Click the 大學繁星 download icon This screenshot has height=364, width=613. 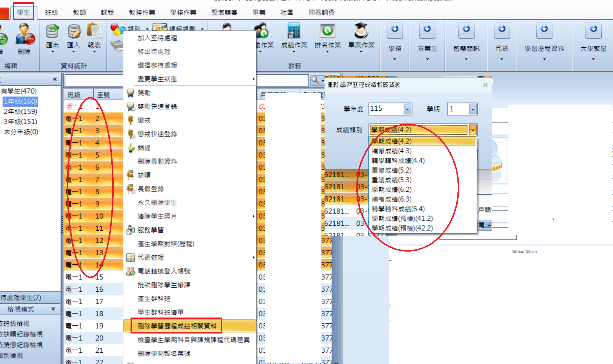(x=594, y=30)
